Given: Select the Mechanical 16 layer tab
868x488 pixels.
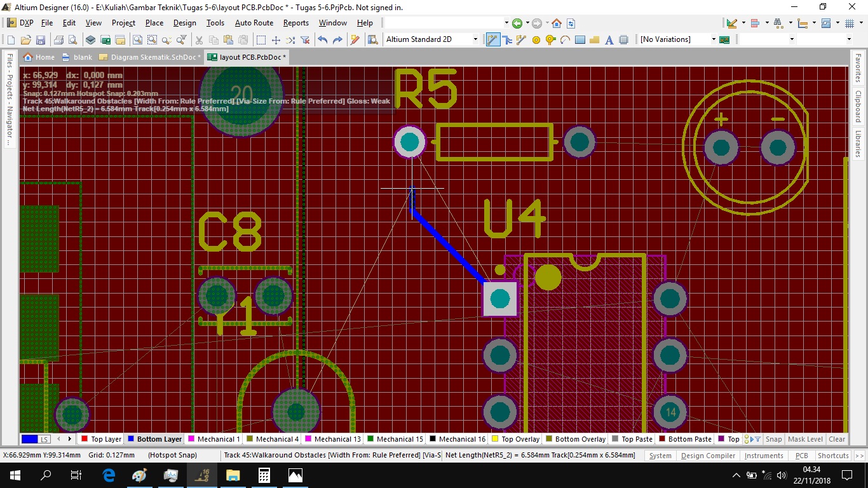Looking at the screenshot, I should (x=457, y=439).
